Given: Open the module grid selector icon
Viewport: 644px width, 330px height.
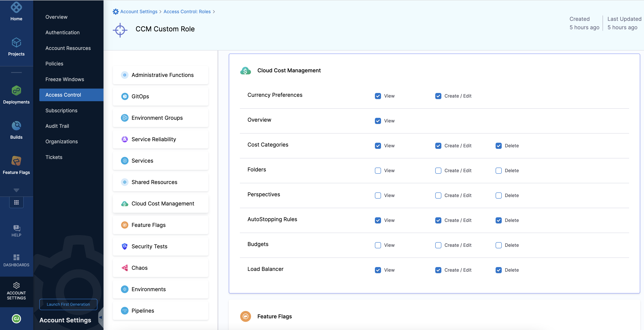Looking at the screenshot, I should point(16,202).
